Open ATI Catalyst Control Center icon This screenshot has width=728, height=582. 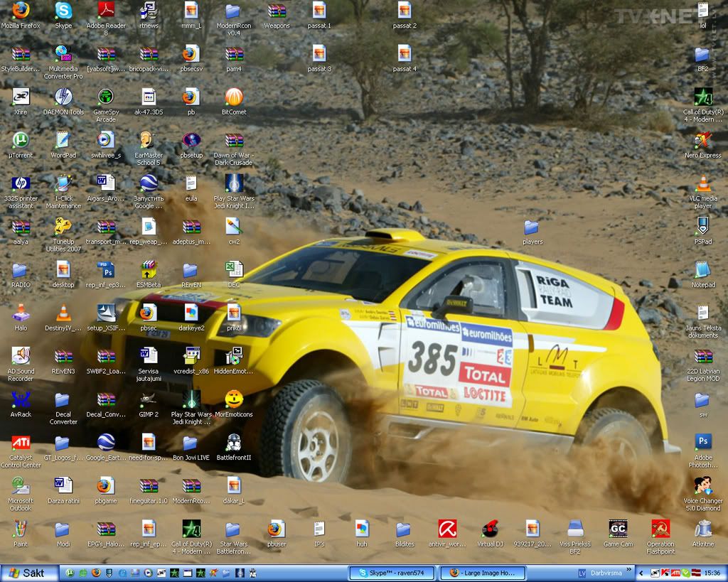21,451
